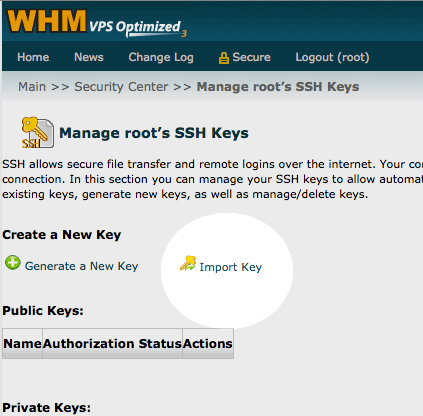423x416 pixels.
Task: Click the 'Private Keys:' heading
Action: 46,408
